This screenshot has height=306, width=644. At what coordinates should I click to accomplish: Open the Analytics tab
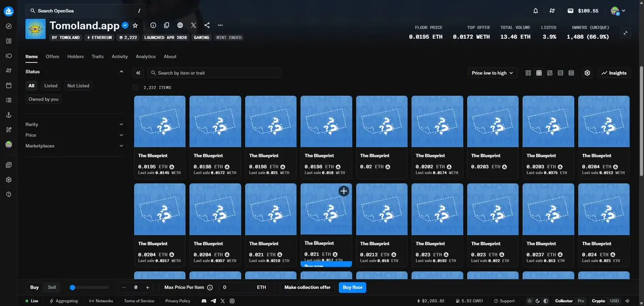146,56
